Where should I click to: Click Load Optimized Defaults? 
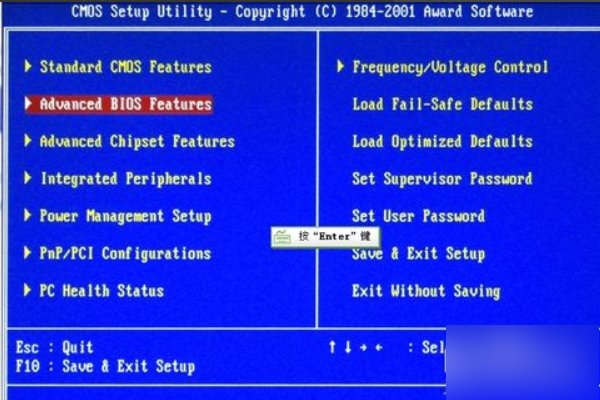click(x=442, y=142)
